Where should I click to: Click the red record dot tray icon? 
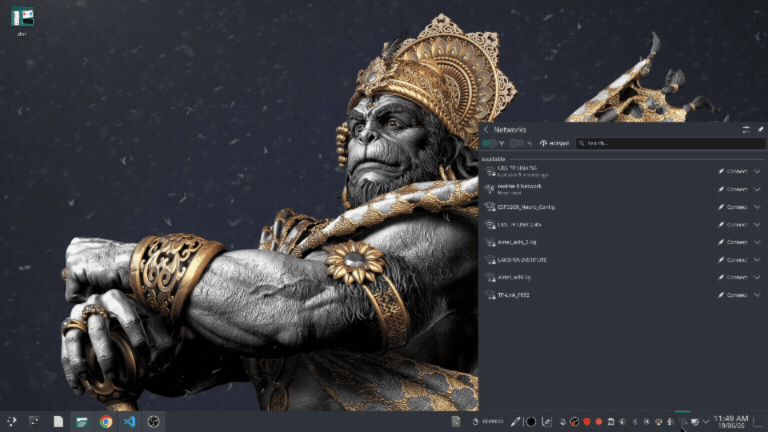click(x=599, y=422)
